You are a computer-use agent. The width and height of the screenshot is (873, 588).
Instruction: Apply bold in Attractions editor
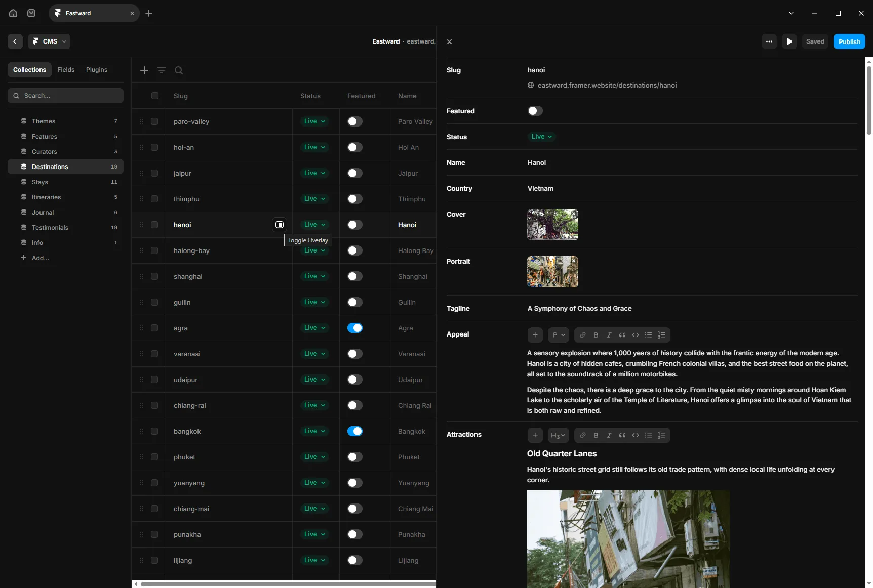(596, 435)
